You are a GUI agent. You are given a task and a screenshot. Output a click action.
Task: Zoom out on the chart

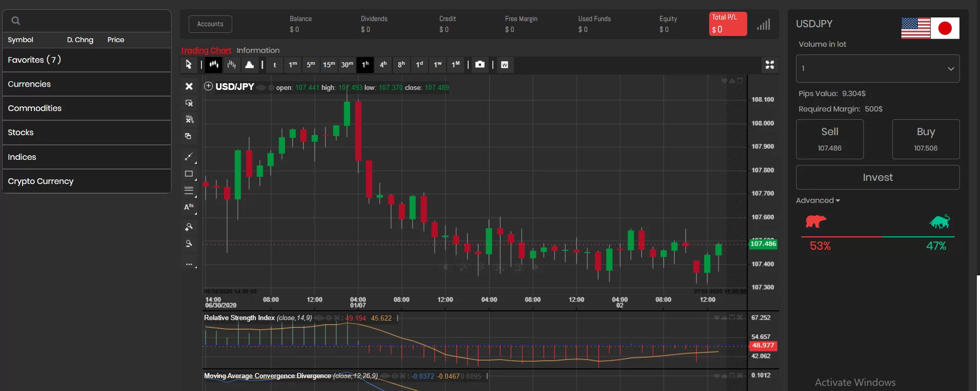pos(189,244)
